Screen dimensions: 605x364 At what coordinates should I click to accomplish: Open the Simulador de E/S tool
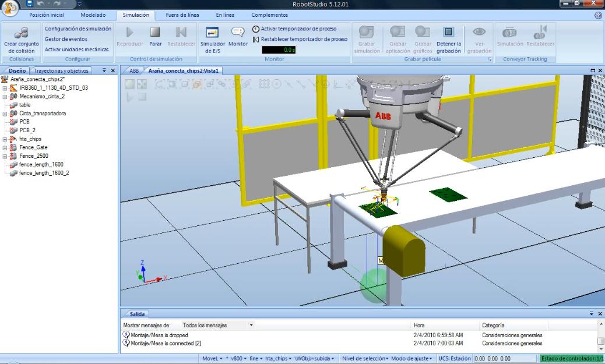tap(212, 33)
